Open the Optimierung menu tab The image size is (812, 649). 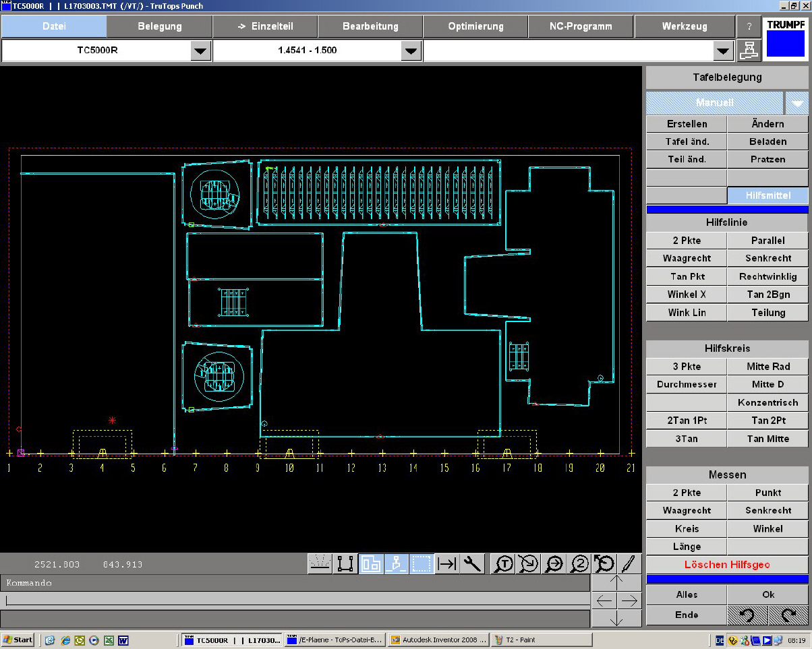[475, 26]
